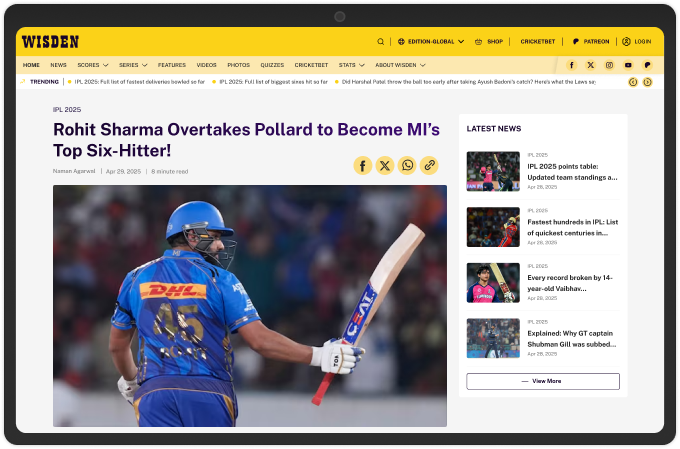
Task: Share article on Facebook
Action: (363, 165)
